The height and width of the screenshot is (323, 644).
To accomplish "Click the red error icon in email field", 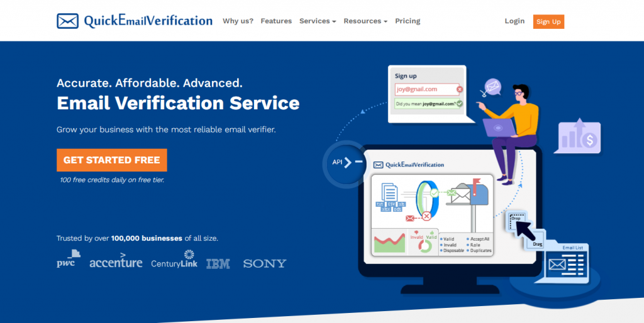I will coord(459,89).
